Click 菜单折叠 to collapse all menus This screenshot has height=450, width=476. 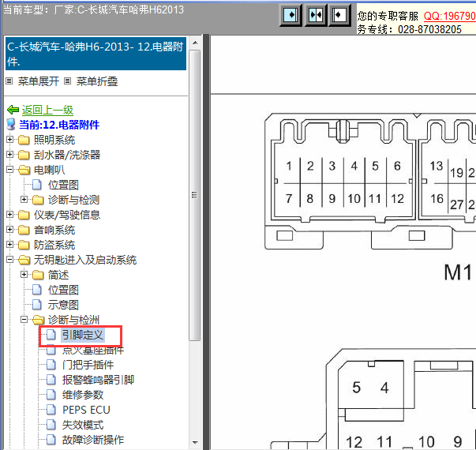97,81
